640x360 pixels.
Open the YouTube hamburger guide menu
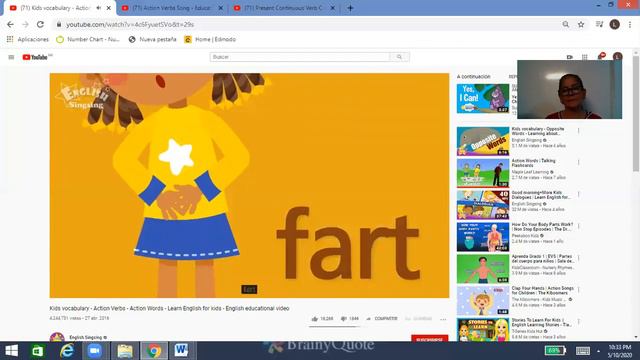pyautogui.click(x=11, y=57)
